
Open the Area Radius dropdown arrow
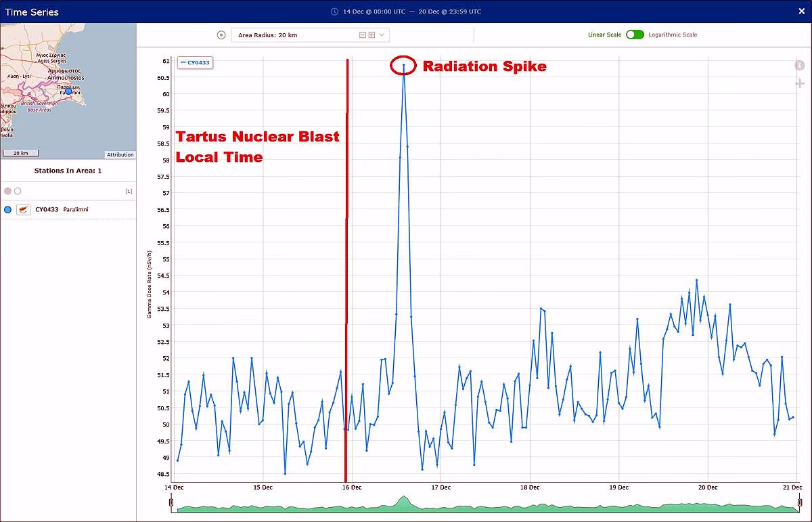coord(382,35)
